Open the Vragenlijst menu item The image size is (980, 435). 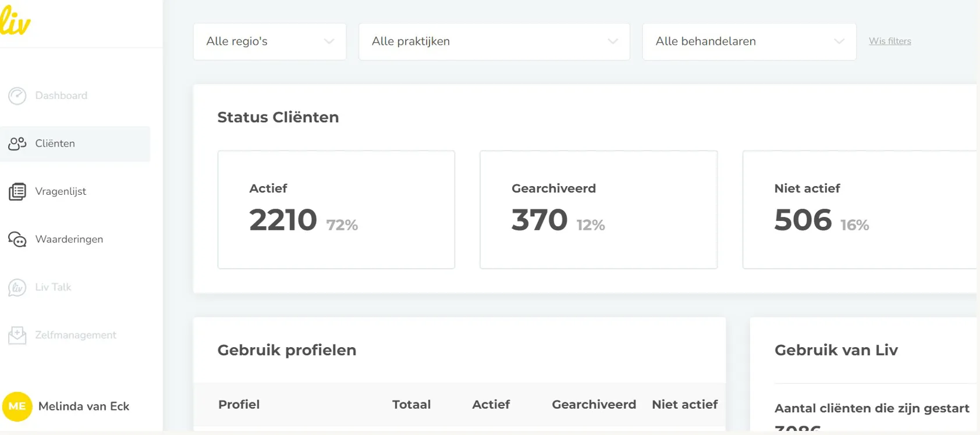(61, 191)
